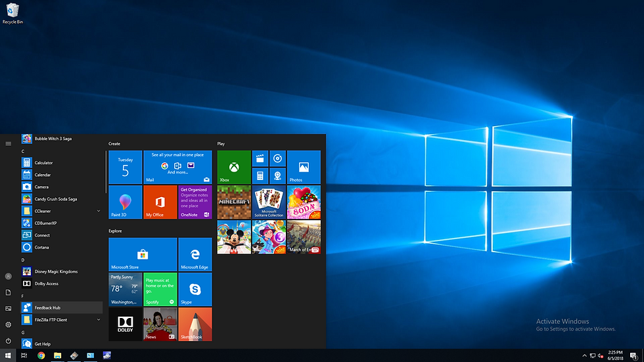Launch Candy Crush Soda tile
Viewport: 644px width, 362px height.
pos(304,202)
